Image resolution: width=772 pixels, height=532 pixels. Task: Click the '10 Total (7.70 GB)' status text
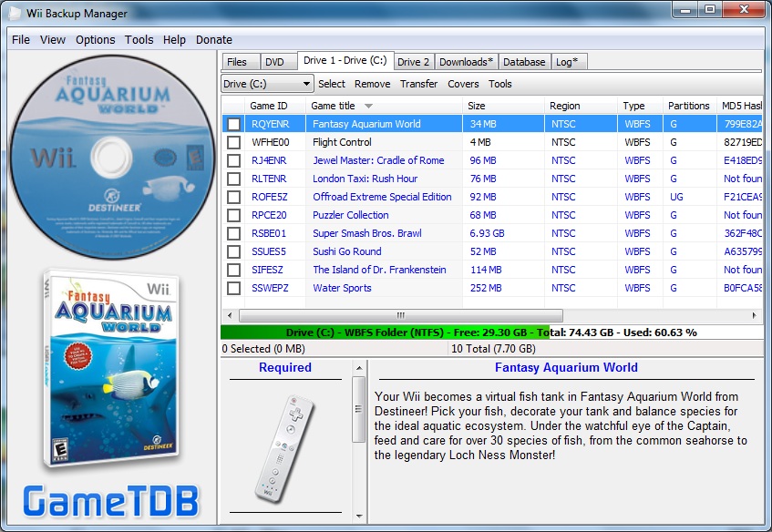pos(493,349)
